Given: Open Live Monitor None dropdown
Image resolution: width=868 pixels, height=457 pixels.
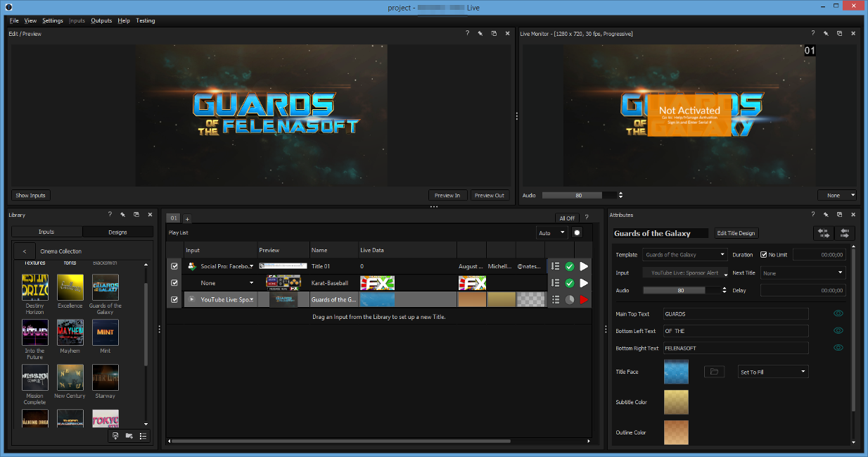Looking at the screenshot, I should pyautogui.click(x=837, y=196).
